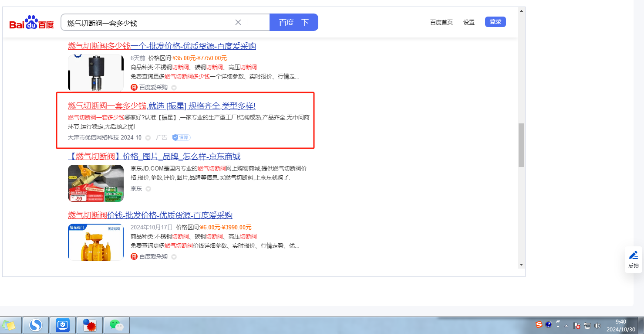644x334 pixels.
Task: Expand dropdown next to first 百度爱采购 source
Action: [x=174, y=88]
